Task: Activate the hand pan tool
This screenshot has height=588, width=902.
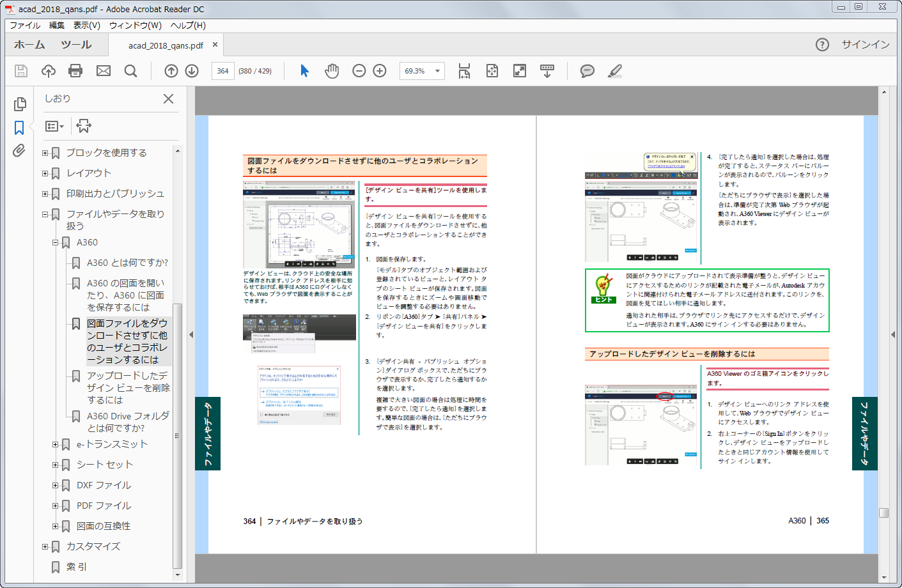Action: 332,71
